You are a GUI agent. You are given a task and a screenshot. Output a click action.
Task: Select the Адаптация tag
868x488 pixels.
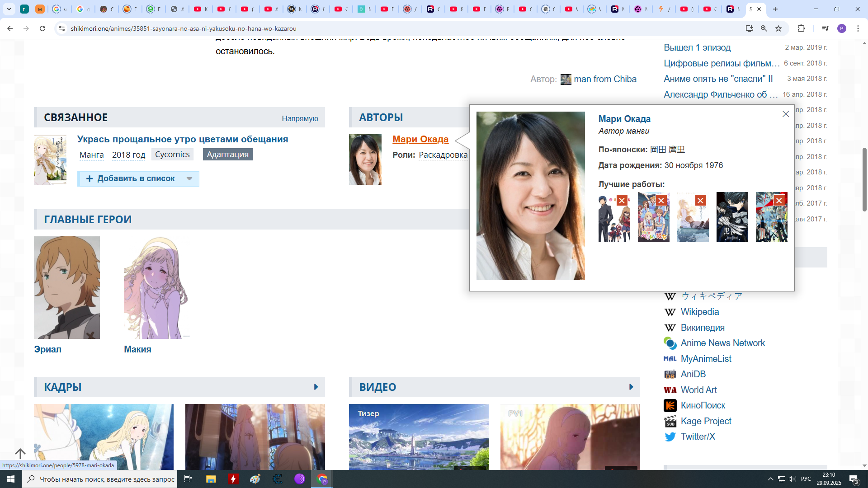pos(227,155)
